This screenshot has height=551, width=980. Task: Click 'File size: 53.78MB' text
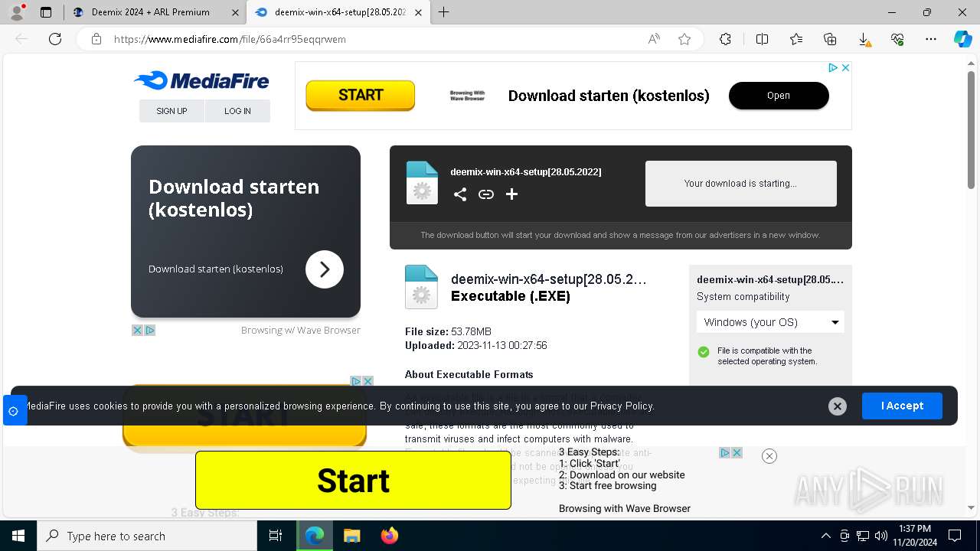coord(448,331)
